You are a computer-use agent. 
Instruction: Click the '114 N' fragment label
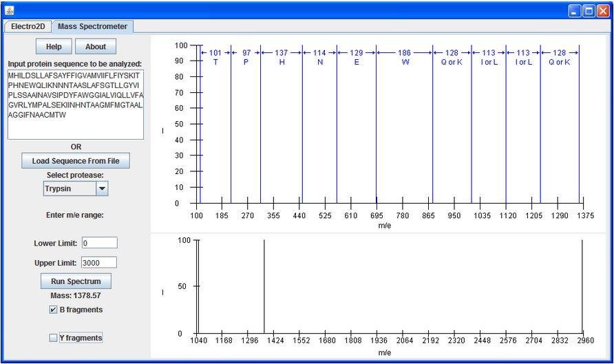point(319,57)
